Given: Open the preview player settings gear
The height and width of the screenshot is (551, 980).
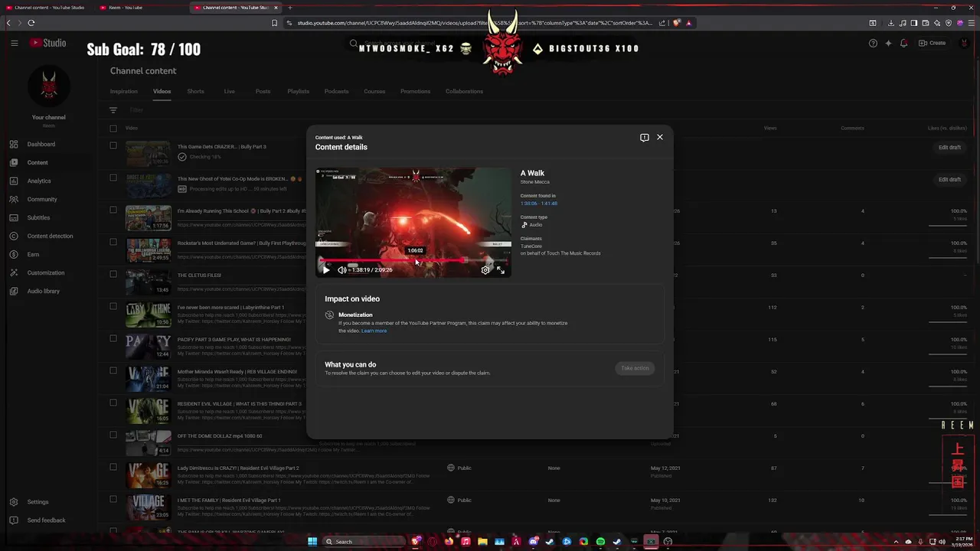Looking at the screenshot, I should click(485, 269).
